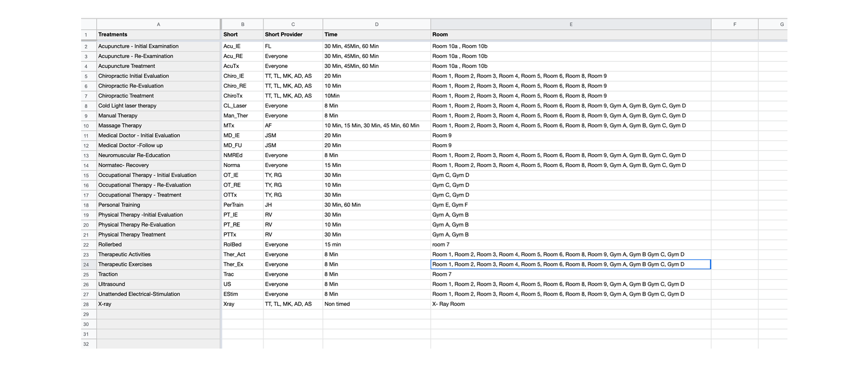Click 'Room 9' in Medical Doctor -Follow up row

point(571,145)
